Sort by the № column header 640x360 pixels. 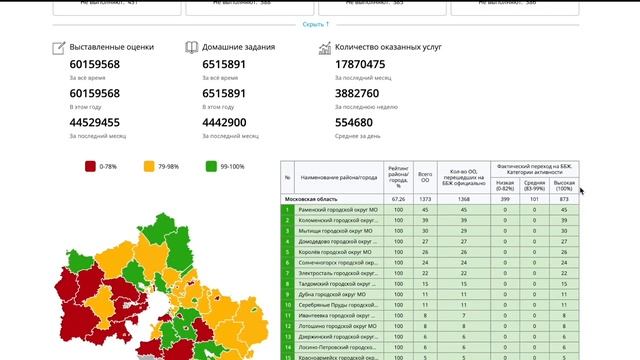click(287, 178)
